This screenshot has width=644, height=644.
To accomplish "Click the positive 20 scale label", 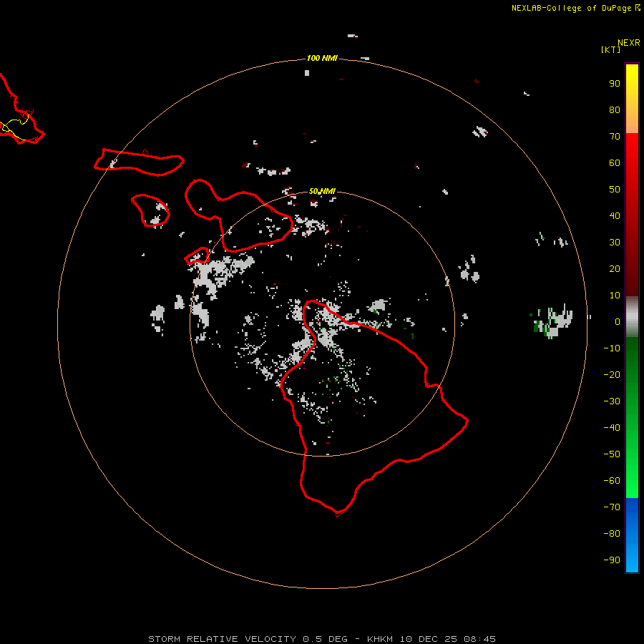I will click(x=615, y=268).
